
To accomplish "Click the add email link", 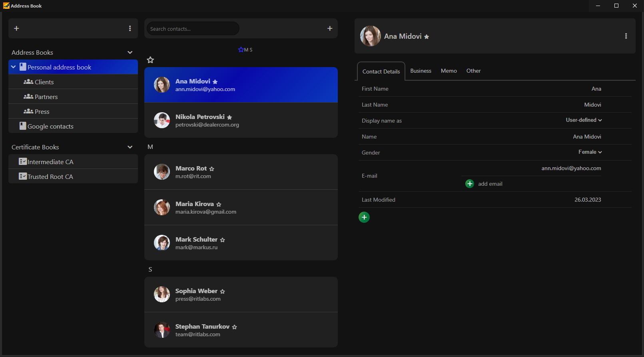I will click(x=490, y=184).
